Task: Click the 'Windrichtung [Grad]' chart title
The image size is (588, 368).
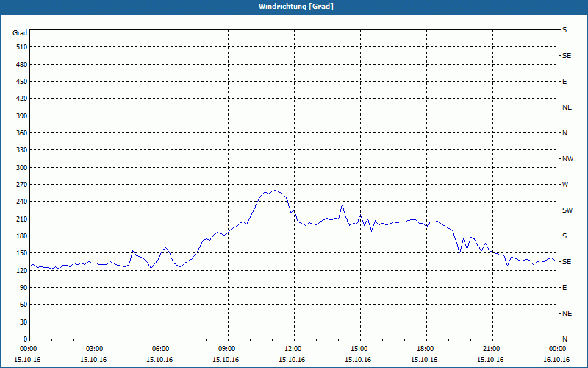Action: point(296,7)
